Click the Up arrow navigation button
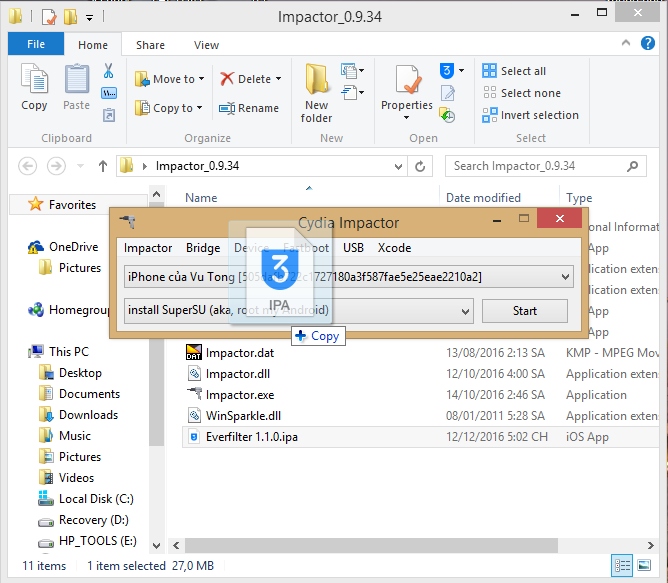The image size is (668, 583). [x=103, y=166]
